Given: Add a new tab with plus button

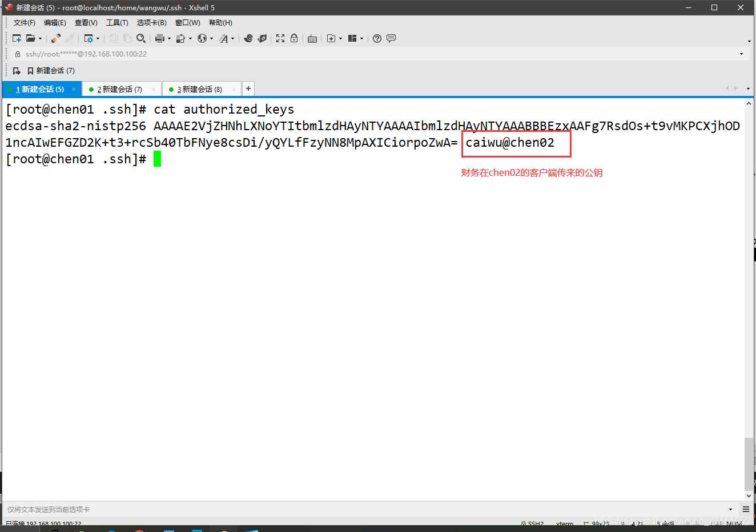Looking at the screenshot, I should click(248, 88).
